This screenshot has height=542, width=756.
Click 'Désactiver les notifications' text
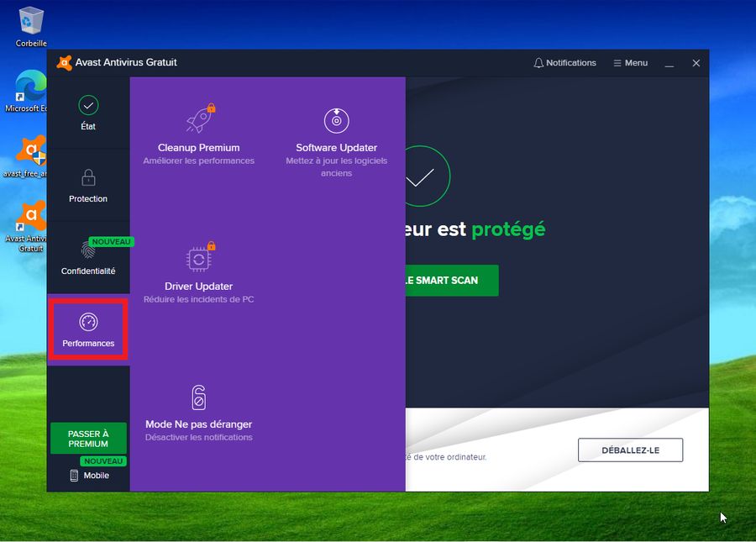pyautogui.click(x=198, y=437)
